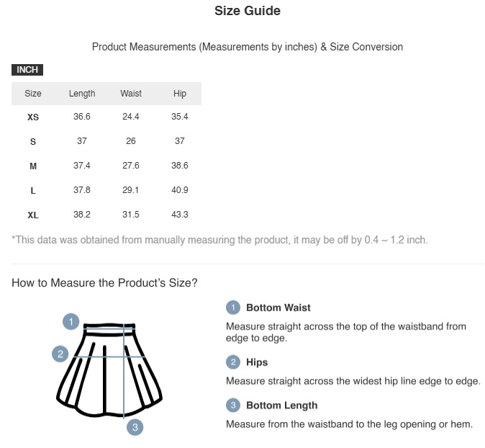This screenshot has width=485, height=448.
Task: Click the skirt illustration
Action: click(109, 370)
